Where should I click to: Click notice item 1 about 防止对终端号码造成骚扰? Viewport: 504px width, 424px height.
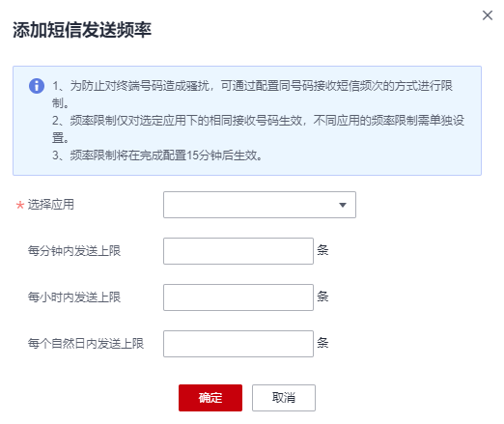(253, 95)
